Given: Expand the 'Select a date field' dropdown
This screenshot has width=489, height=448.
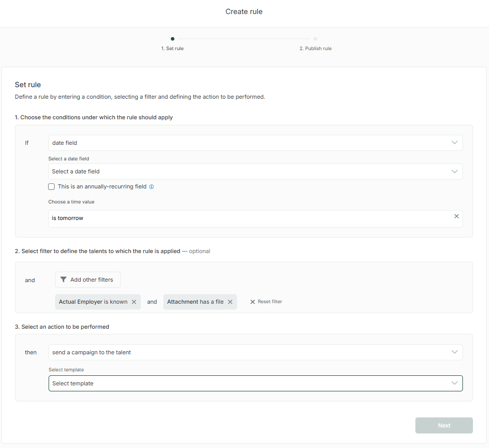Looking at the screenshot, I should coord(255,171).
